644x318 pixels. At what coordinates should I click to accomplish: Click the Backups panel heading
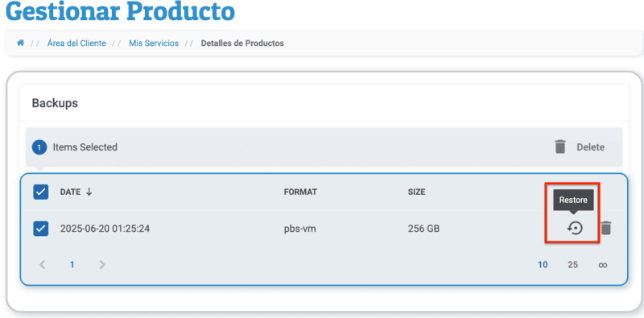(55, 103)
